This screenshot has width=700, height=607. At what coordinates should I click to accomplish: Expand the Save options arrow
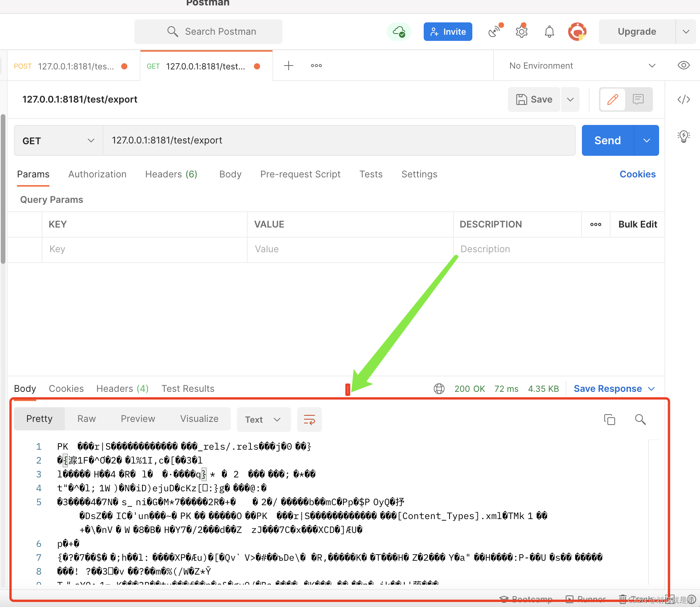[570, 99]
